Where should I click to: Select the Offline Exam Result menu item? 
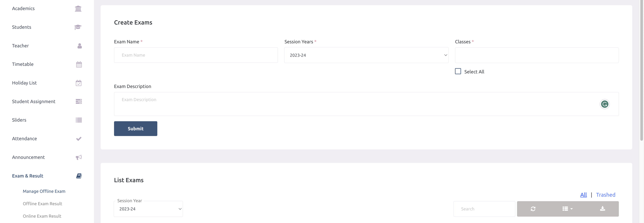[42, 203]
